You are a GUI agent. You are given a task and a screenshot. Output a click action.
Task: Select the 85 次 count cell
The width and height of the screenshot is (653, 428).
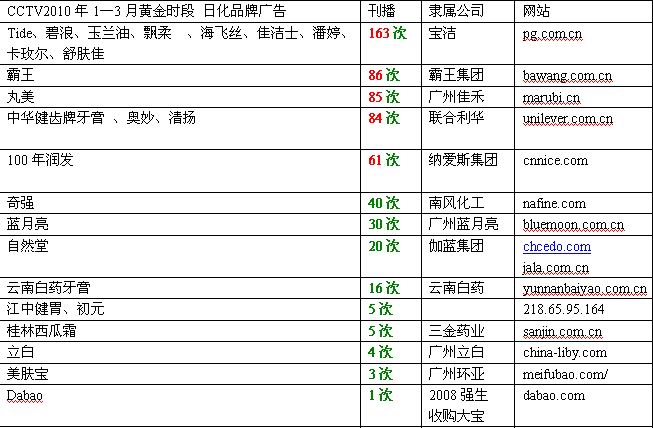[384, 97]
